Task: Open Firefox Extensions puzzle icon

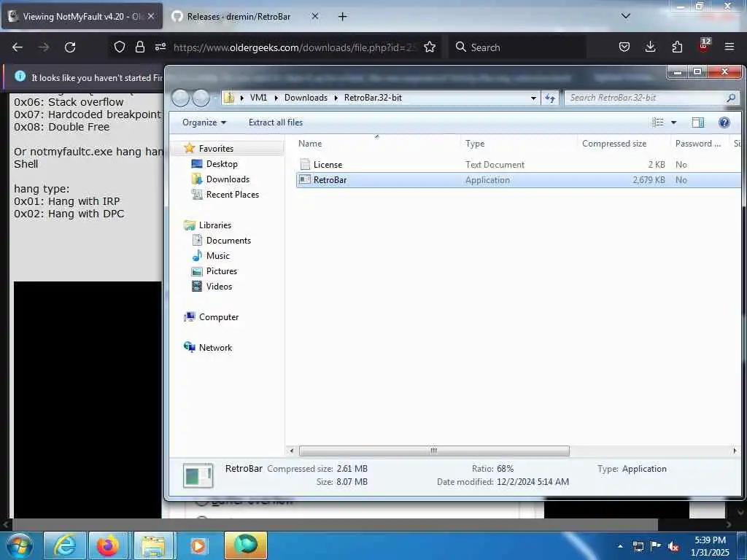Action: tap(677, 47)
